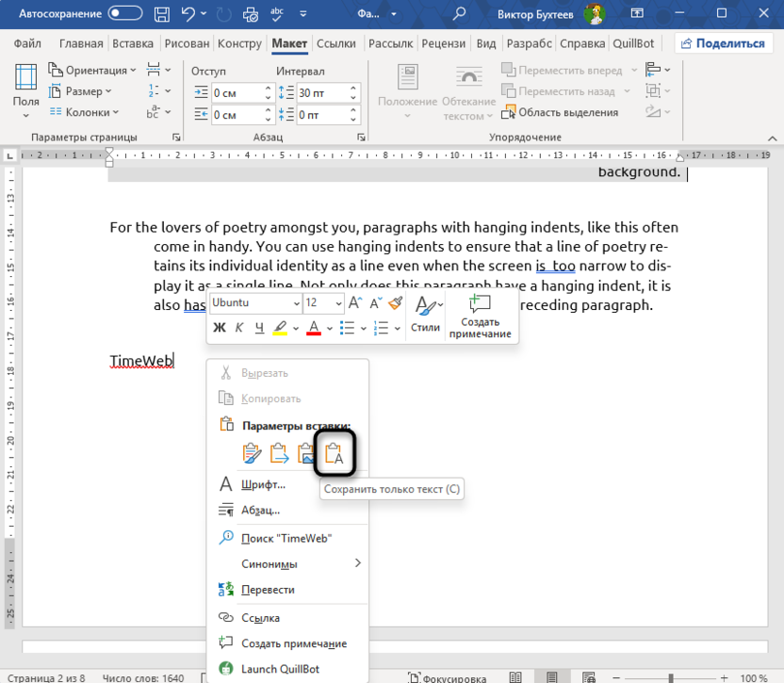Click the Keep Text Only paste icon

(x=335, y=453)
